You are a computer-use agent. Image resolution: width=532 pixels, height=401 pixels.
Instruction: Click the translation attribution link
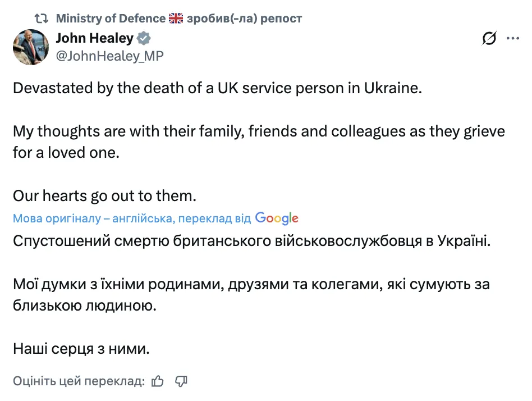click(129, 218)
